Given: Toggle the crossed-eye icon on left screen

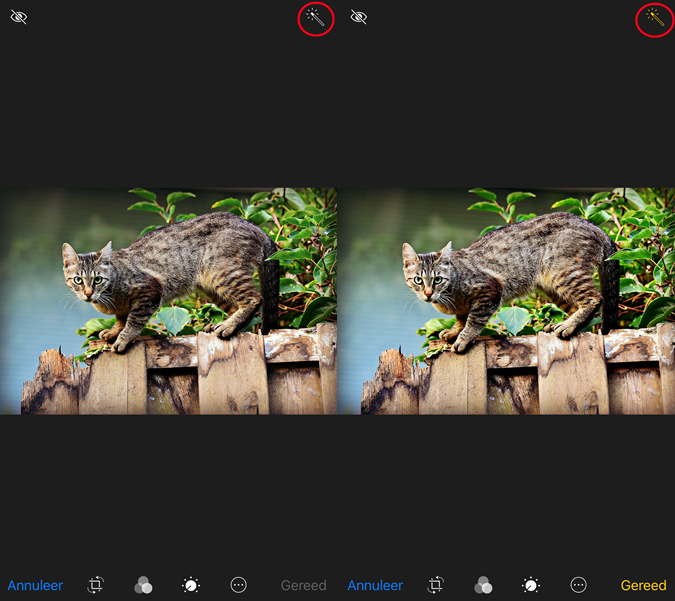Looking at the screenshot, I should [x=19, y=17].
